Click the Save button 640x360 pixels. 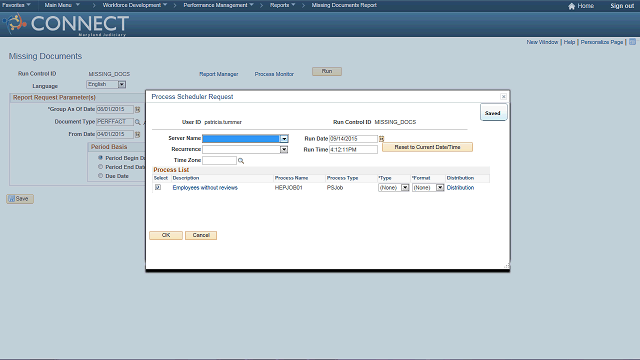coord(20,199)
